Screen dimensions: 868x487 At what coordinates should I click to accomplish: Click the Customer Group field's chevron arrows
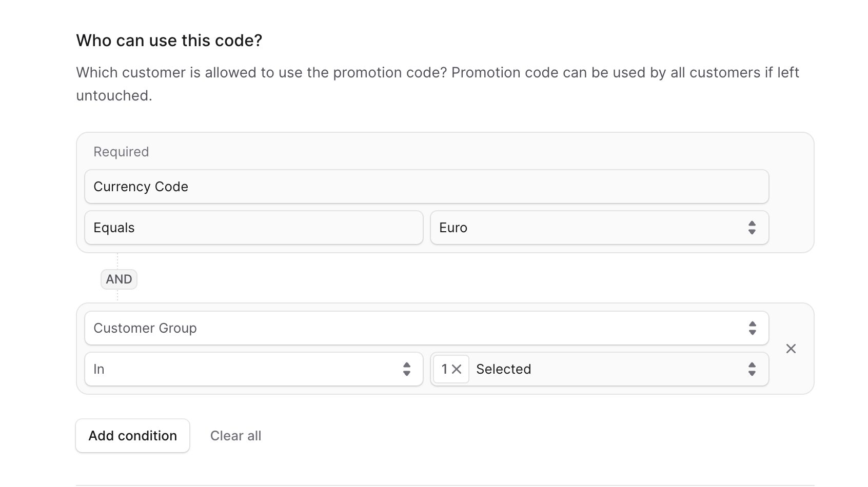pyautogui.click(x=752, y=328)
